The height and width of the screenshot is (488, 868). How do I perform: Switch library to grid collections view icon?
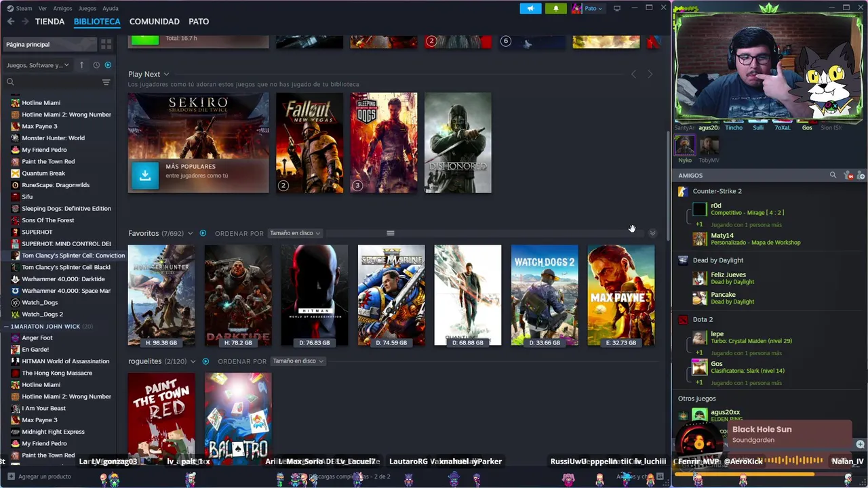(x=106, y=44)
